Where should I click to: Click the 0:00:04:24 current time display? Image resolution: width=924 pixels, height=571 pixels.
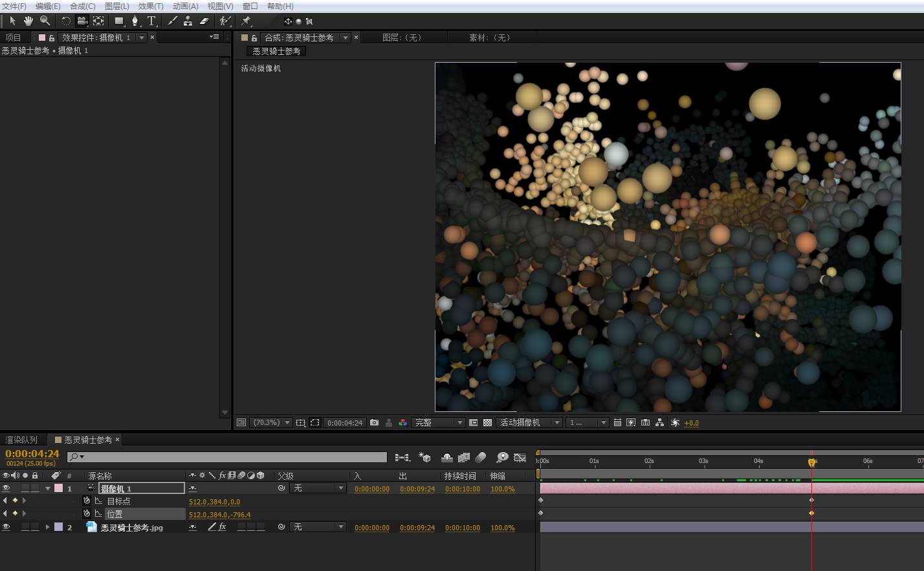32,454
